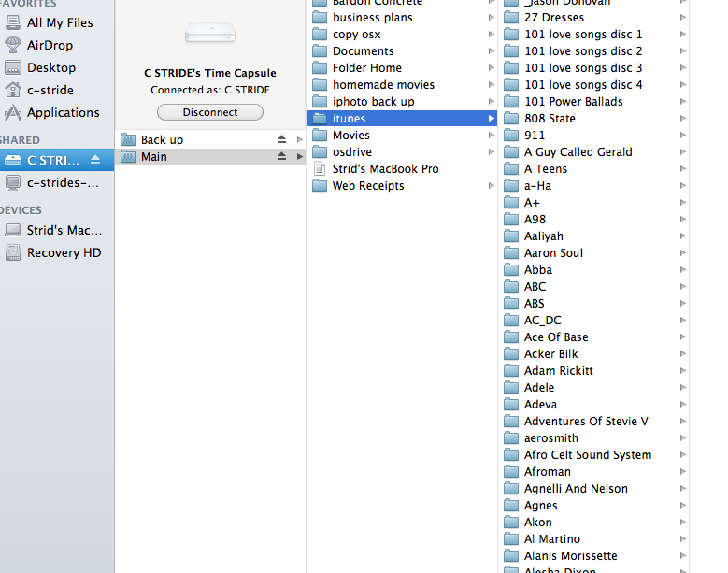
Task: Click the Time Capsule device image
Action: click(x=210, y=34)
